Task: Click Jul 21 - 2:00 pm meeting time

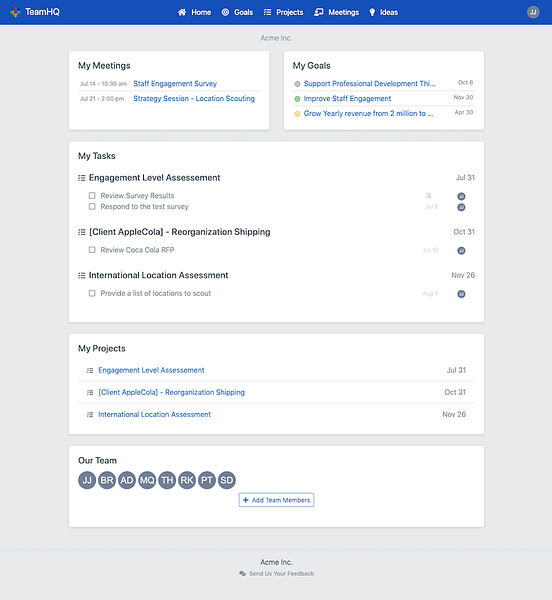Action: point(102,99)
